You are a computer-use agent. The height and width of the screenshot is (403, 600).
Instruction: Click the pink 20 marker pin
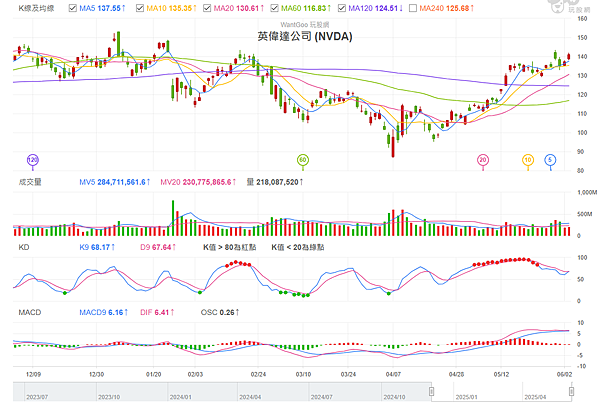tap(483, 160)
